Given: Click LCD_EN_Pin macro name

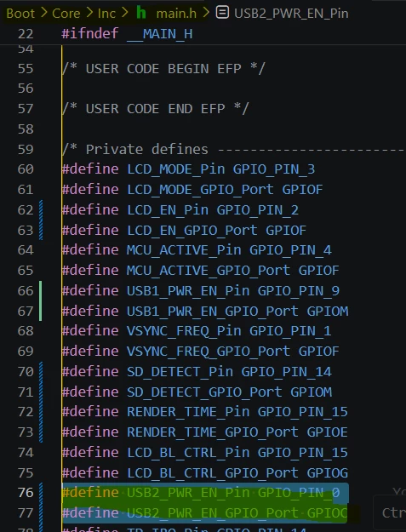Looking at the screenshot, I should (x=168, y=210).
